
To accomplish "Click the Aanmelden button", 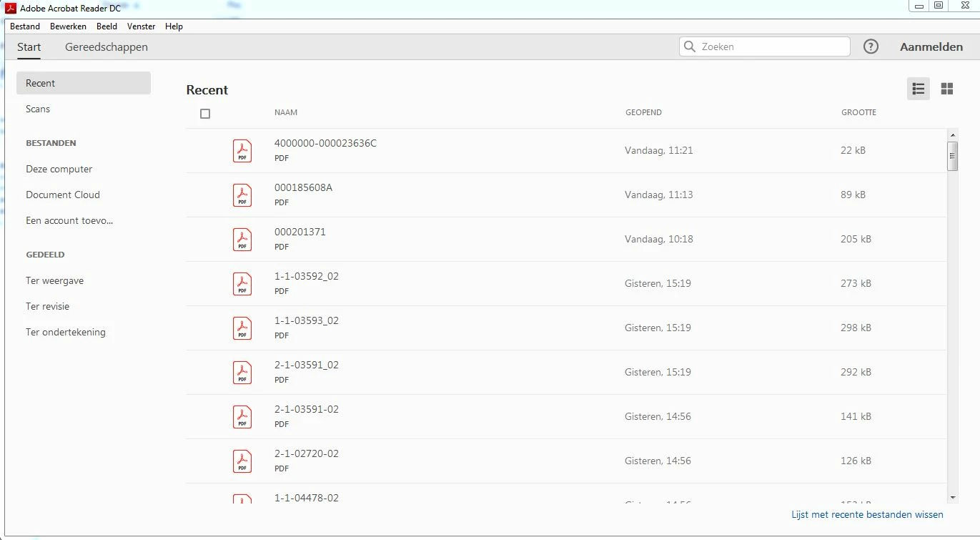I will 931,46.
